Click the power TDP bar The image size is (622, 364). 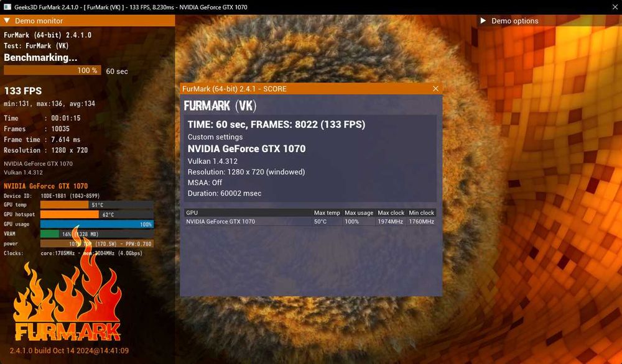(x=97, y=243)
